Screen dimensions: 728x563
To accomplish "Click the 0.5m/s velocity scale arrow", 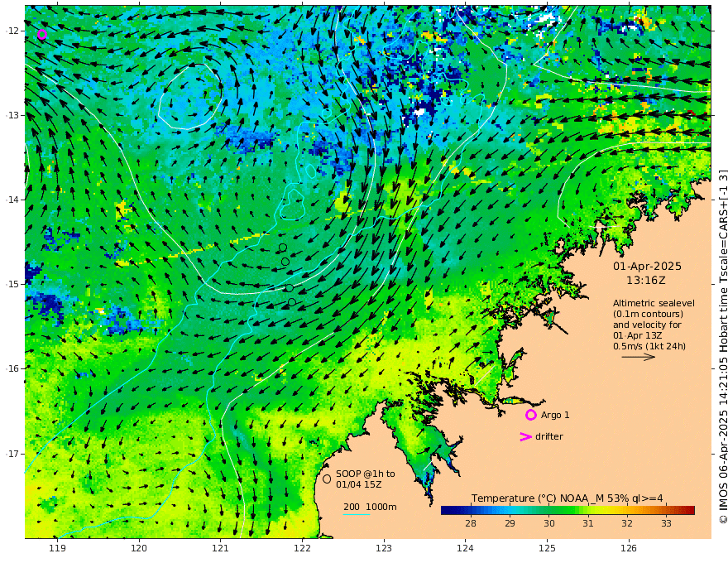I will [638, 357].
